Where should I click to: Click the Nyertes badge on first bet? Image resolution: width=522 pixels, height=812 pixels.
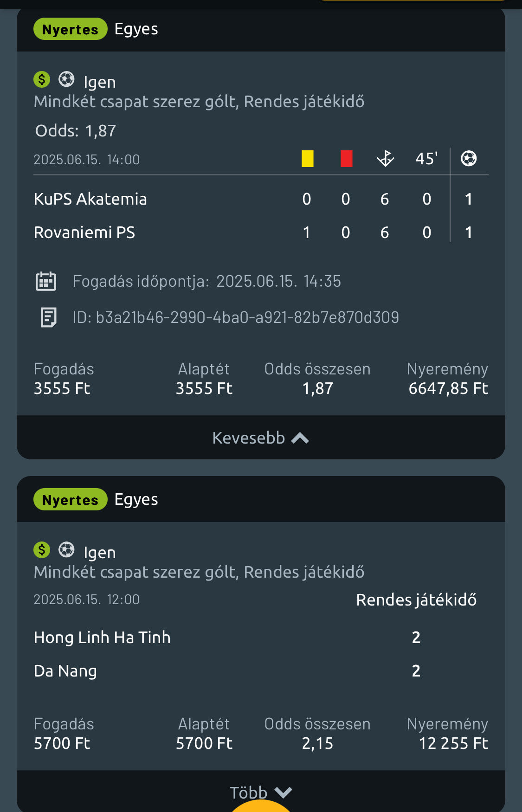click(x=70, y=29)
